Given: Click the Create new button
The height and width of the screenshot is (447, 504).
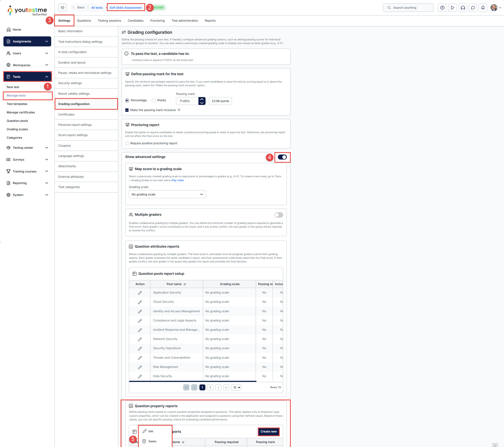Looking at the screenshot, I should pos(268,431).
